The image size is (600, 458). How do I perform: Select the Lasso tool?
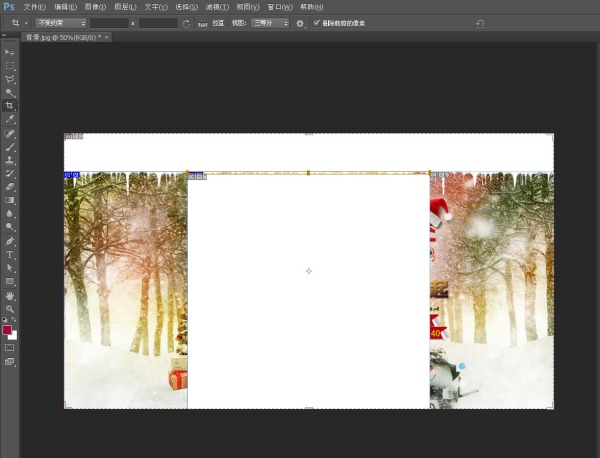tap(10, 78)
